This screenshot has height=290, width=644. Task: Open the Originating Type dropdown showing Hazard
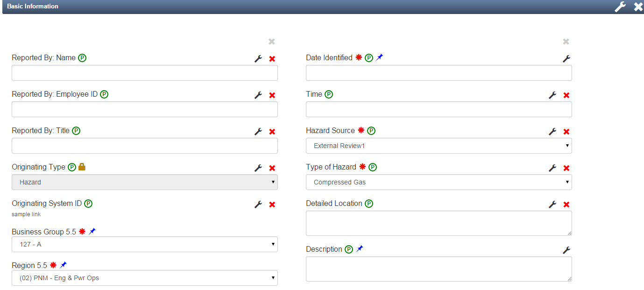[145, 182]
